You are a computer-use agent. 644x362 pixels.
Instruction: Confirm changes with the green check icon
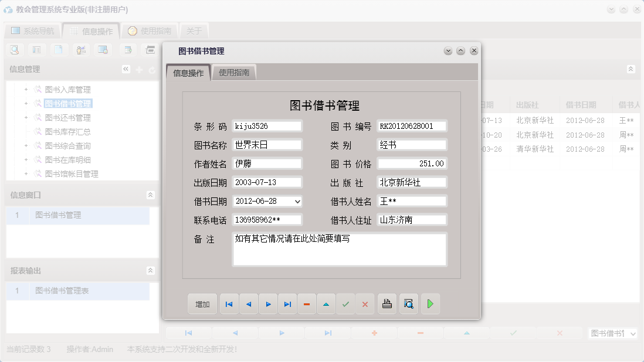pyautogui.click(x=345, y=304)
